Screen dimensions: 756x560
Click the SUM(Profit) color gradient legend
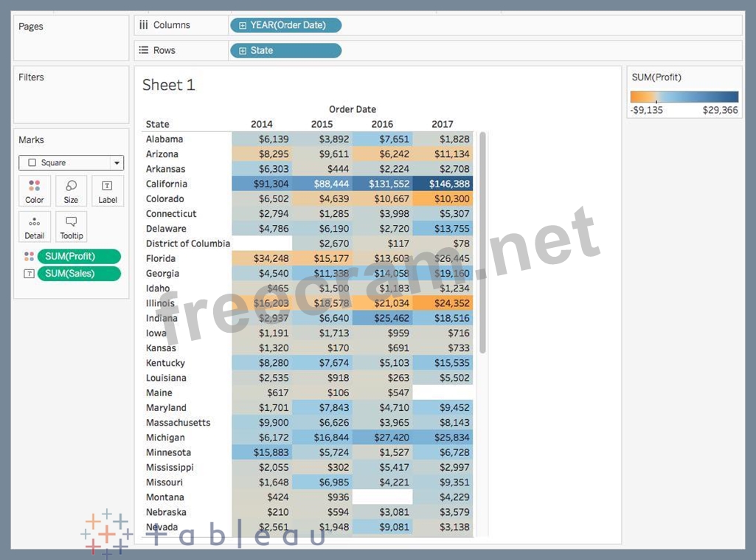coord(684,97)
